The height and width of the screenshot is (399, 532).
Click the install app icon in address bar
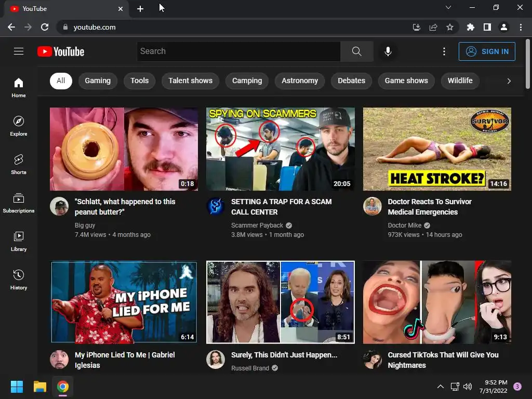pos(417,27)
